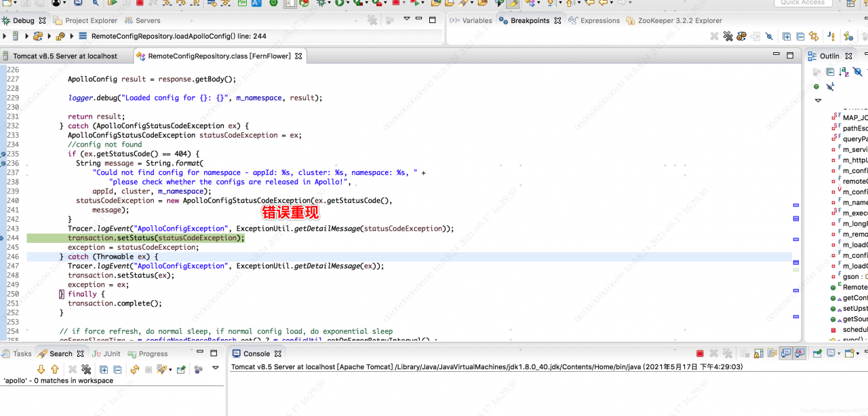Switch to JUnit tab
The image size is (868, 416).
coord(106,354)
